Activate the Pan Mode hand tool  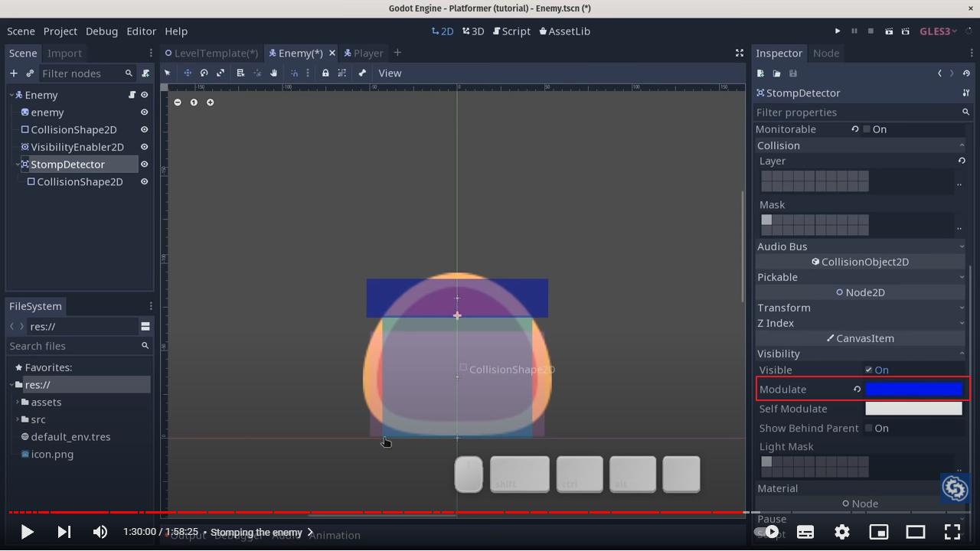273,73
